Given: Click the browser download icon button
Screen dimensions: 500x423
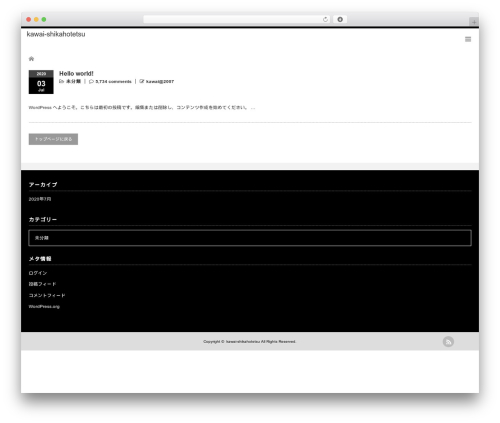Looking at the screenshot, I should coord(340,19).
